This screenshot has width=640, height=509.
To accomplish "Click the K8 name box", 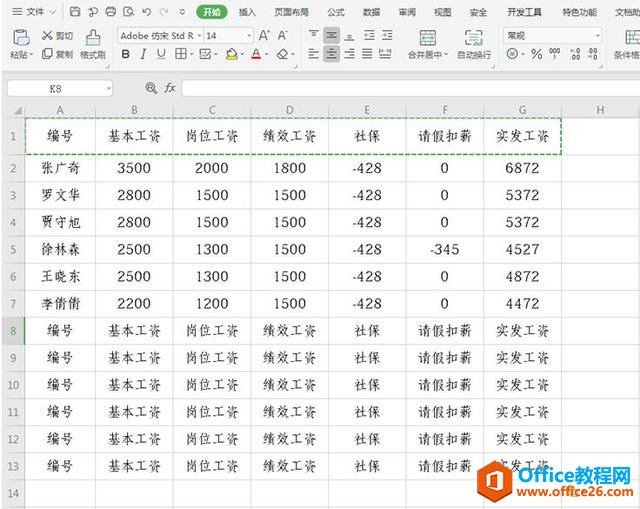I will 56,89.
